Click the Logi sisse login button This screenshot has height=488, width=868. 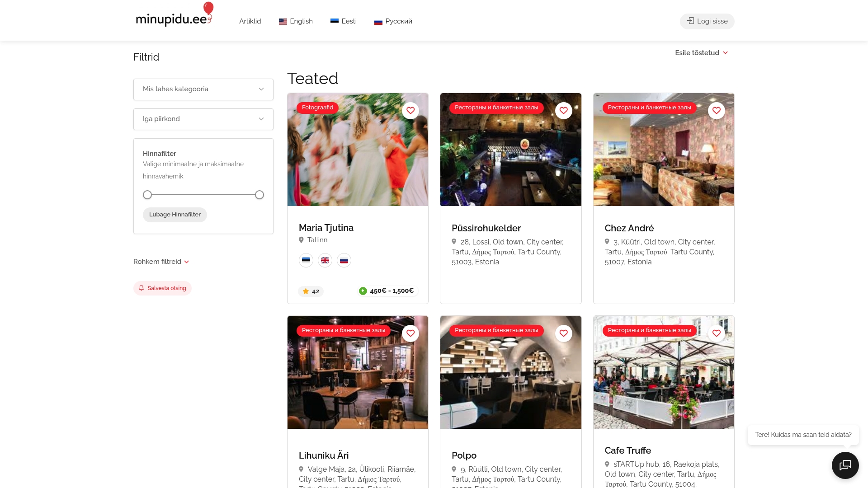(x=707, y=21)
